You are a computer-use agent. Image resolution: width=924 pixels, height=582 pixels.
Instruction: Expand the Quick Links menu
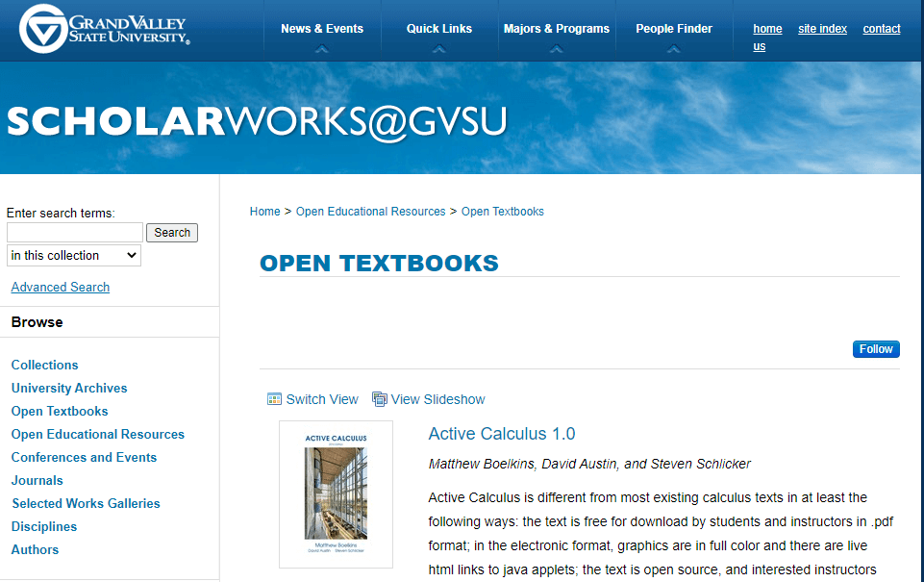click(439, 29)
